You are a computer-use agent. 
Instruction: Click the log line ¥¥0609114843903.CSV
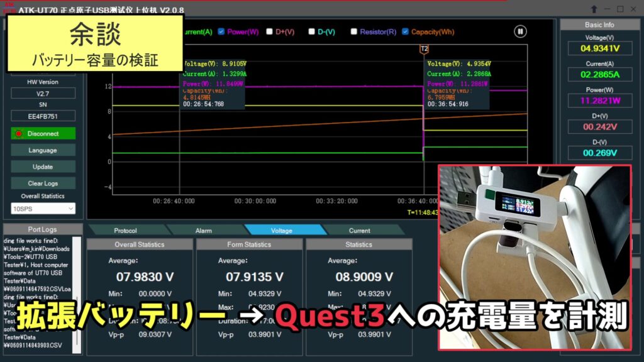click(x=33, y=345)
